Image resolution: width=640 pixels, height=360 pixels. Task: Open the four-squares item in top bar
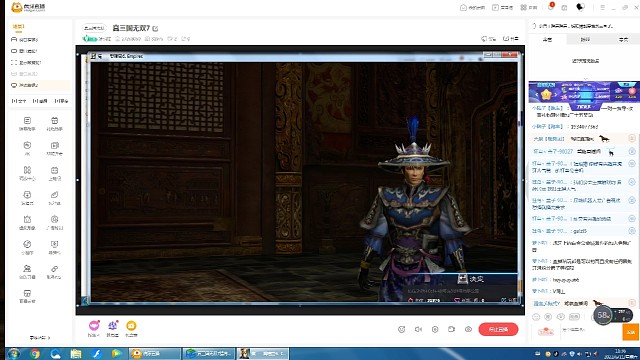pos(529,7)
